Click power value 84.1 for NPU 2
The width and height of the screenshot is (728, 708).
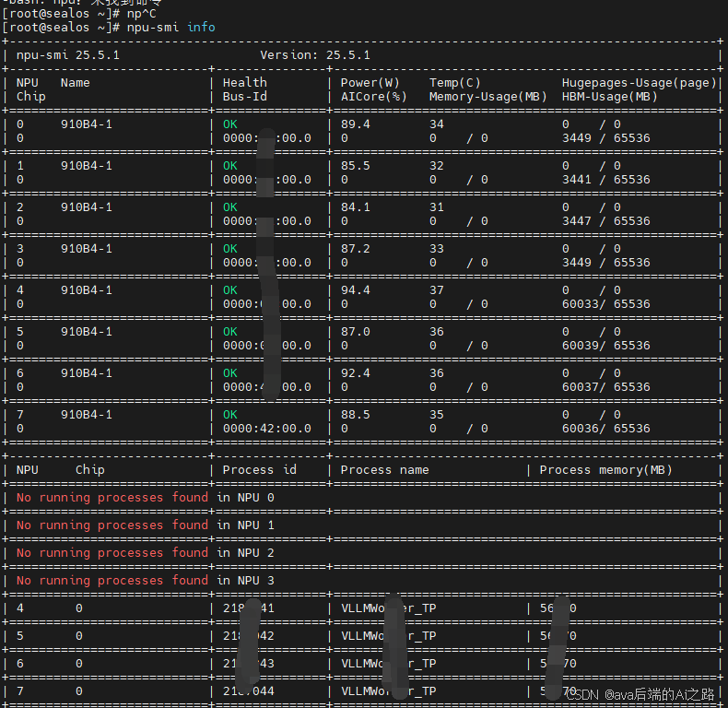(355, 207)
